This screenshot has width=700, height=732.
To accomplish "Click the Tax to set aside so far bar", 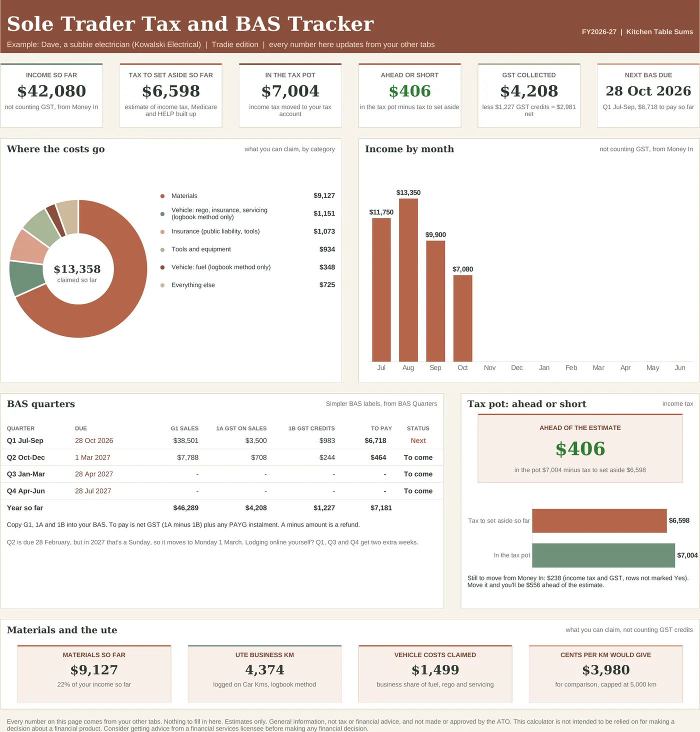I will tap(599, 520).
